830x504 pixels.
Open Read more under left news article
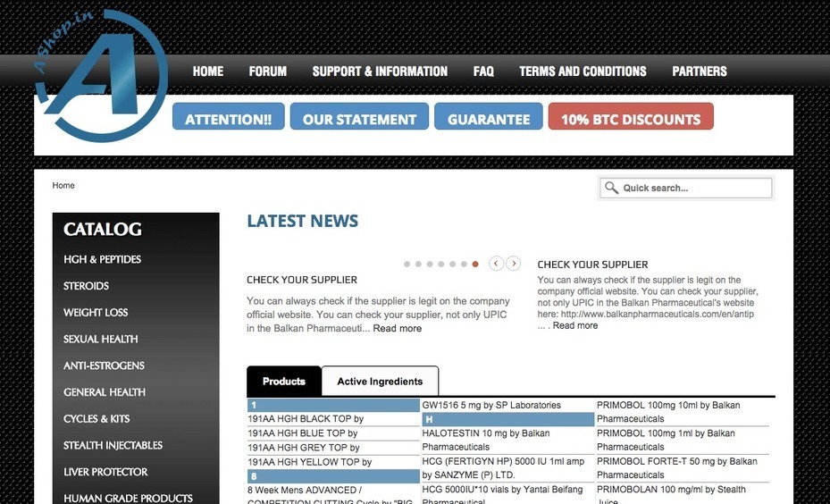[397, 329]
